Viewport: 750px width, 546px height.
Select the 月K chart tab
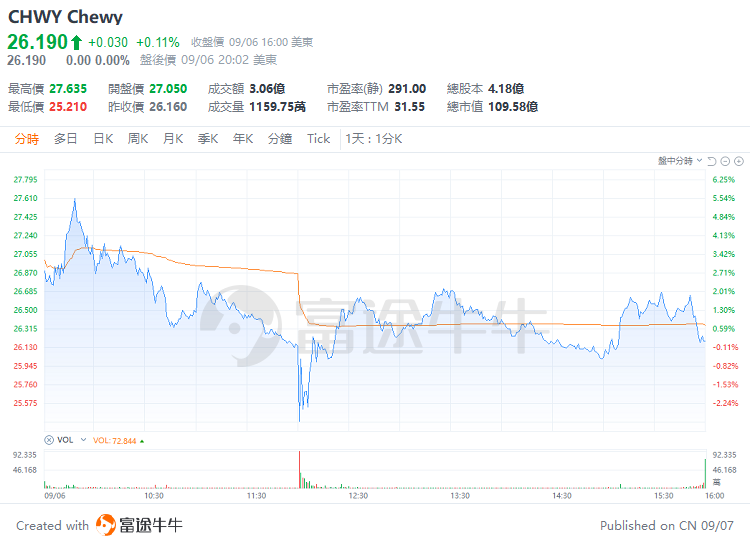click(173, 139)
